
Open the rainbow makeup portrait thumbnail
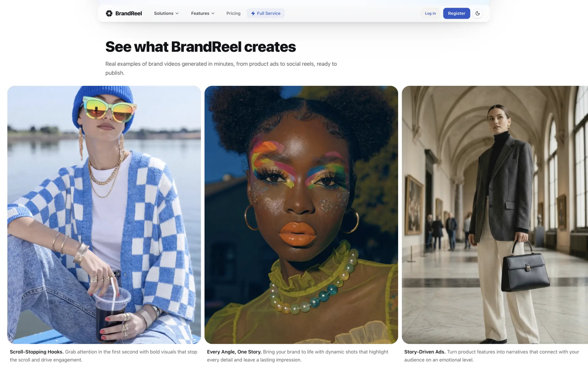coord(301,215)
